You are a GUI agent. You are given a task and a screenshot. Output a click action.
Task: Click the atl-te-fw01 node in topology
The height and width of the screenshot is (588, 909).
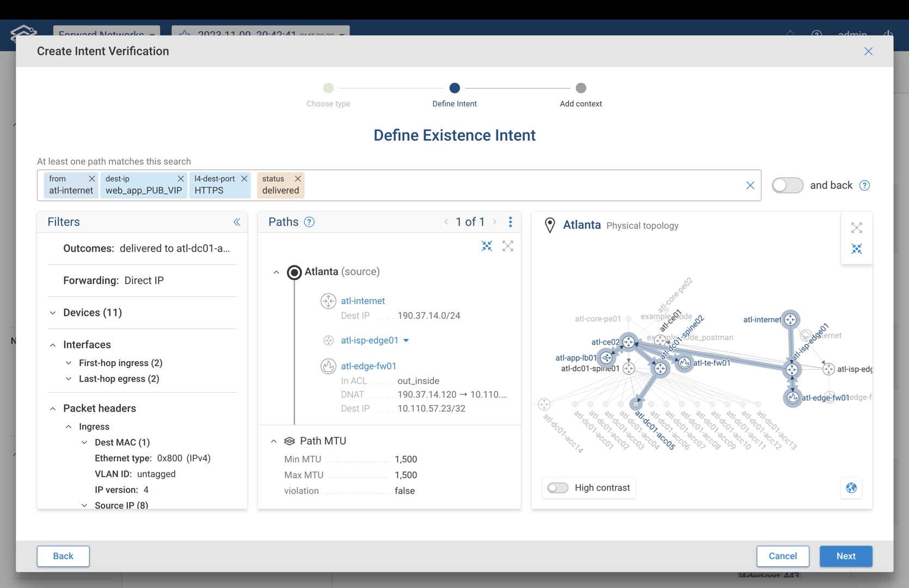coord(684,363)
